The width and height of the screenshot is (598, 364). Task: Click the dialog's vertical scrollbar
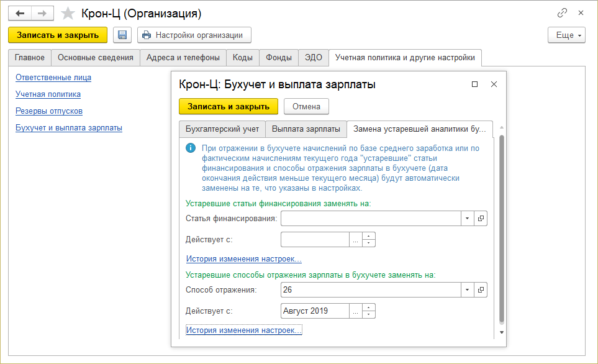[502, 230]
